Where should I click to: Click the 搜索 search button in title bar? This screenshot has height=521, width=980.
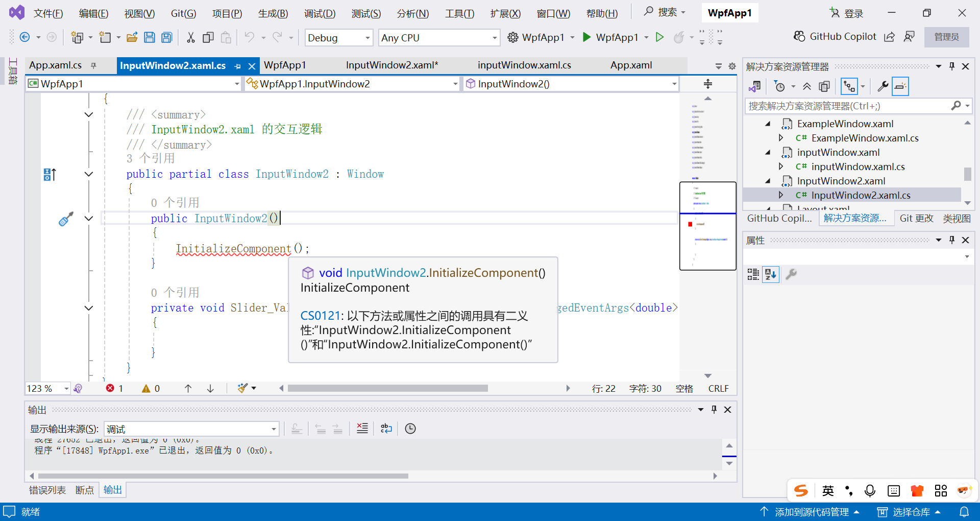(665, 12)
